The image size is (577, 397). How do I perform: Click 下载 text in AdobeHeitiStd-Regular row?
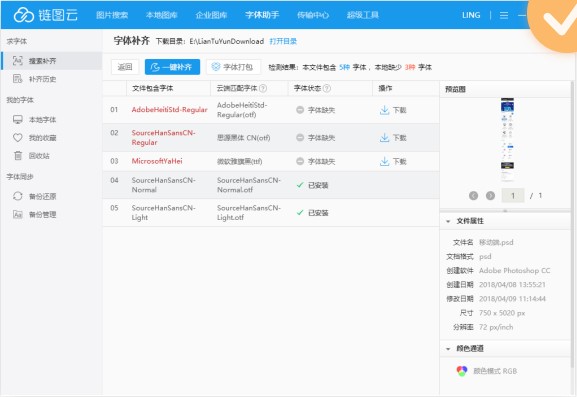click(400, 110)
